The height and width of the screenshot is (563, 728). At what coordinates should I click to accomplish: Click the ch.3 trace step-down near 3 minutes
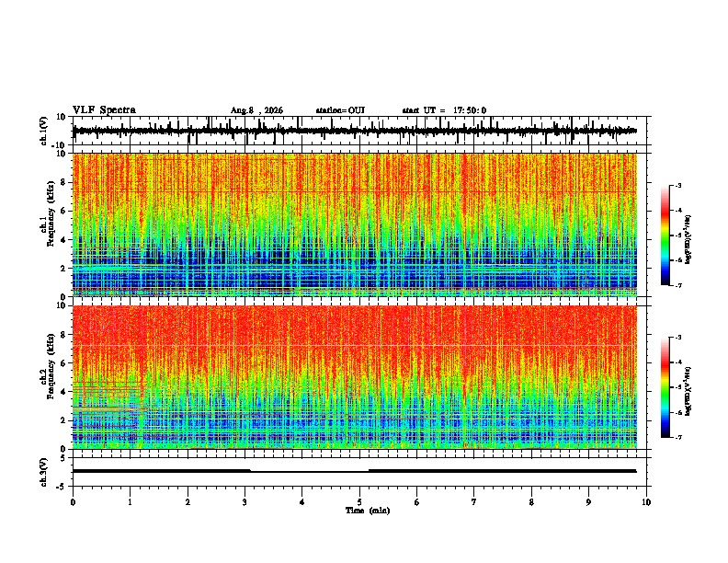251,471
